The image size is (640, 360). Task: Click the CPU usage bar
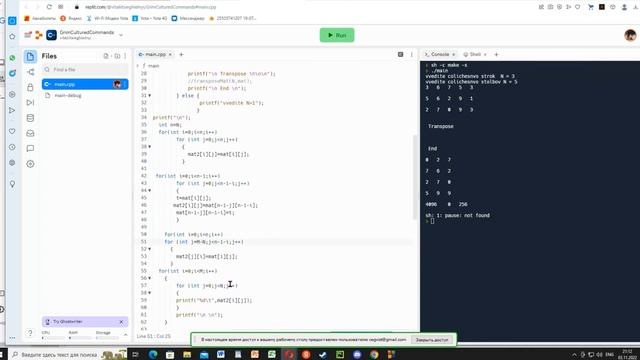pyautogui.click(x=53, y=338)
